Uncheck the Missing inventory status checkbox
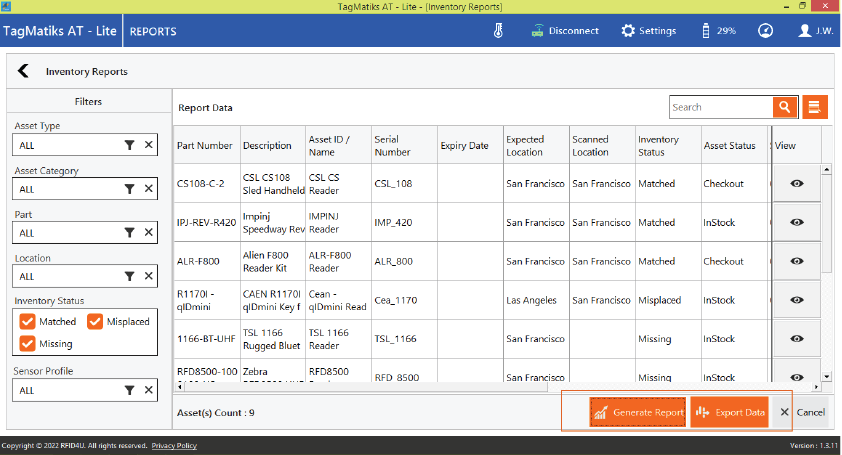Viewport: 842px width, 455px height. (27, 344)
